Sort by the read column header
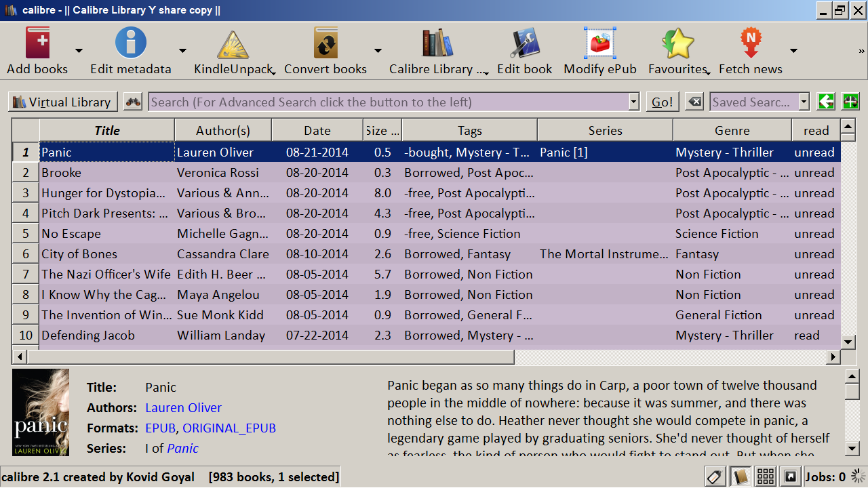This screenshot has width=868, height=488. pos(816,130)
